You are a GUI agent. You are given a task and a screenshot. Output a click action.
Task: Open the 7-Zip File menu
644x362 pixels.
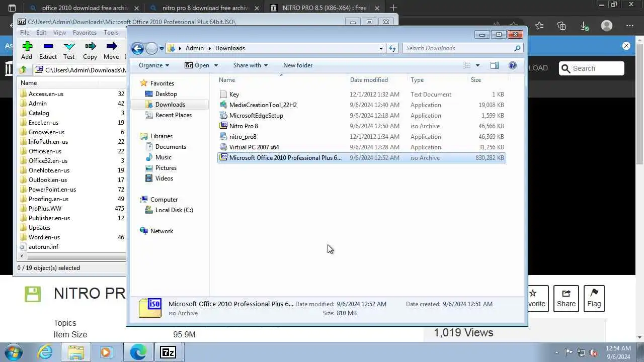click(x=24, y=33)
